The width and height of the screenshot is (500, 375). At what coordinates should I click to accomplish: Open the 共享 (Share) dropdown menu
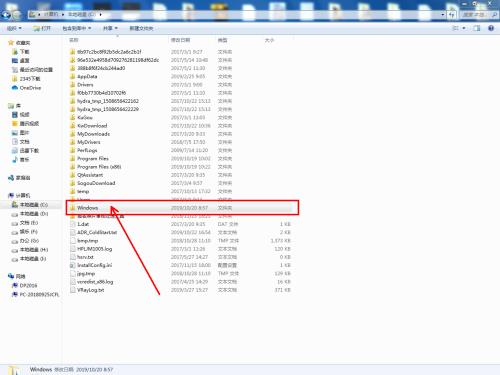pos(110,28)
